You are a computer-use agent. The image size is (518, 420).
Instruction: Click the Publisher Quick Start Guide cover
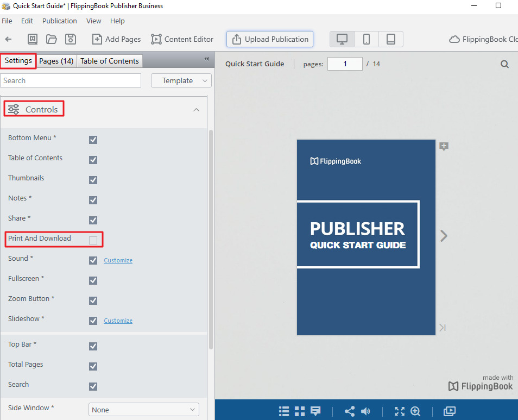pos(366,237)
